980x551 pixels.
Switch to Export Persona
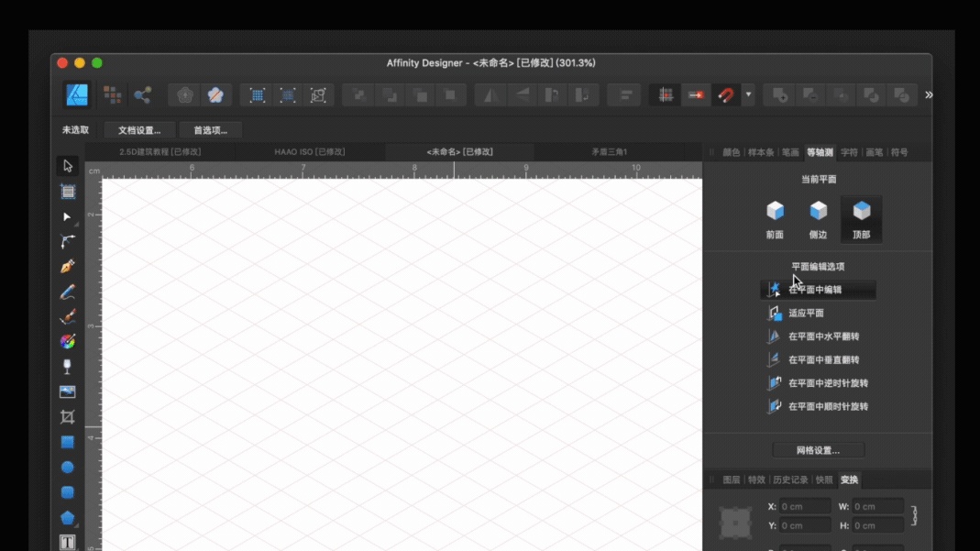[x=142, y=95]
